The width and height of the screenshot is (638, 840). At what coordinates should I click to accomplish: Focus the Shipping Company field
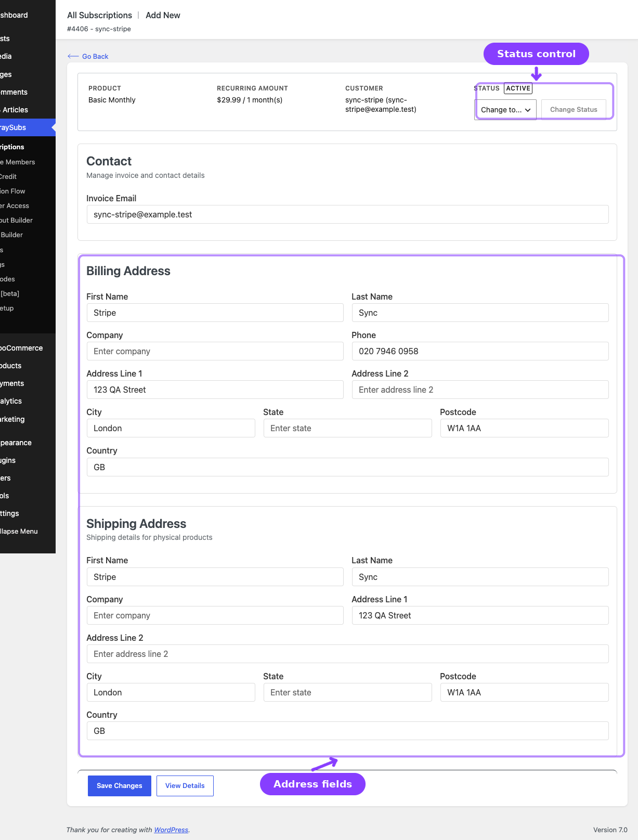coord(215,615)
